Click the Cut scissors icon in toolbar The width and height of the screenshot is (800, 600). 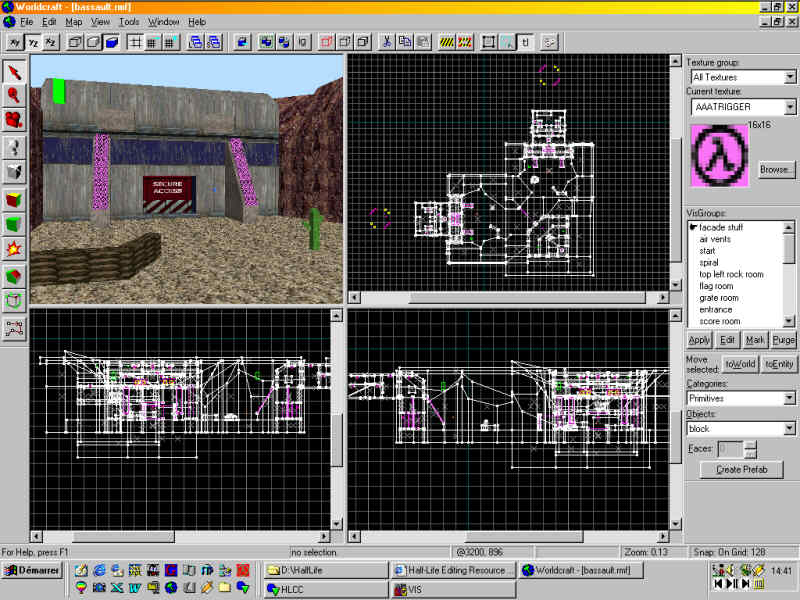[385, 42]
